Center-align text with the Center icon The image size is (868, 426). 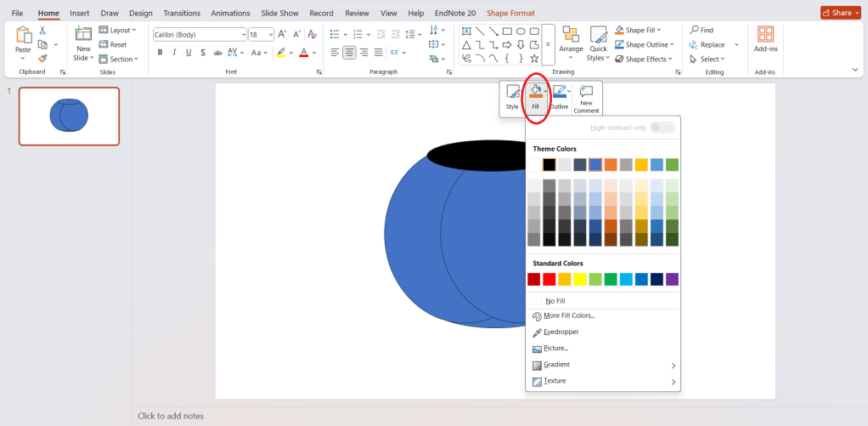point(349,53)
